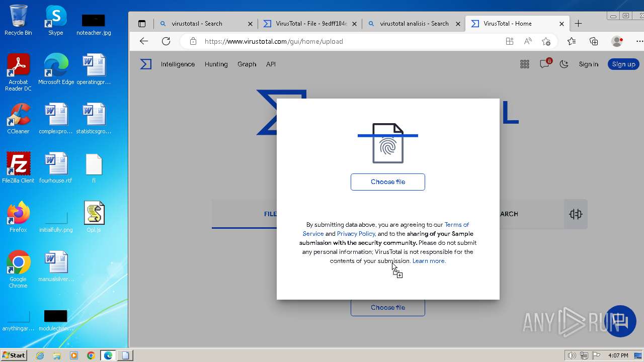Open Edge settings and more menu
The width and height of the screenshot is (644, 362).
639,41
